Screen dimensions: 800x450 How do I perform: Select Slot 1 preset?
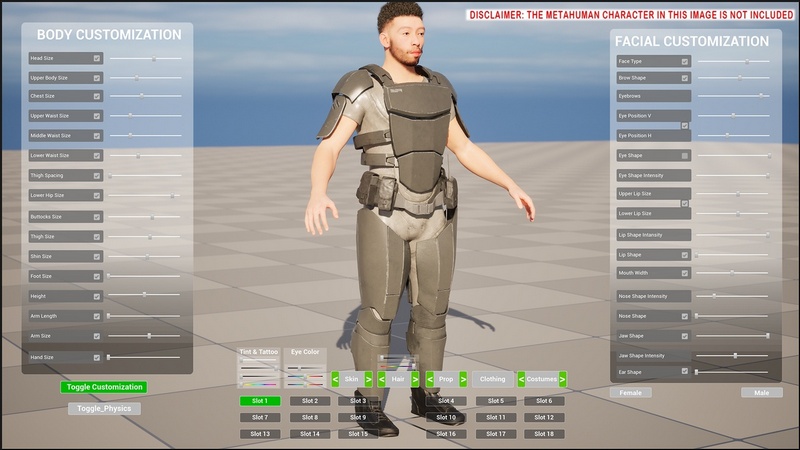(260, 401)
